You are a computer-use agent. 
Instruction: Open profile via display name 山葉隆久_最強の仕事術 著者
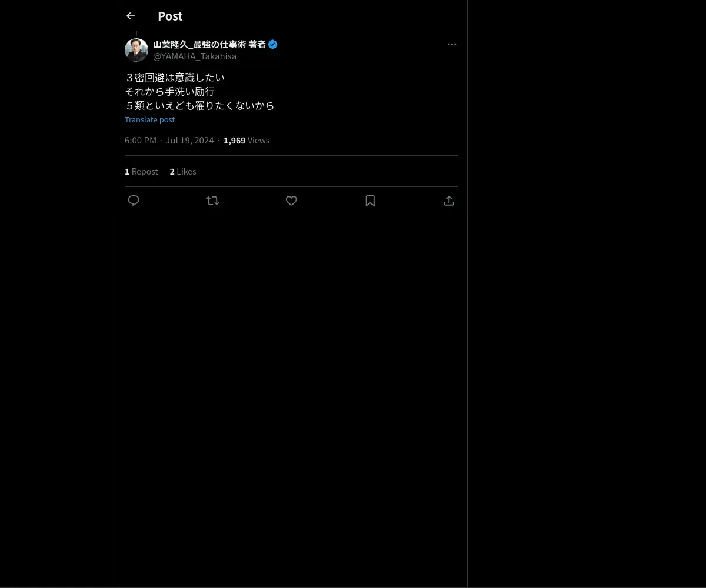[209, 44]
